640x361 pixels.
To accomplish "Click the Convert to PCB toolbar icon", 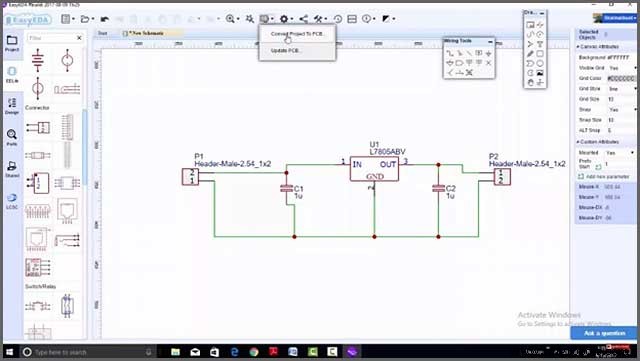I will pos(264,19).
